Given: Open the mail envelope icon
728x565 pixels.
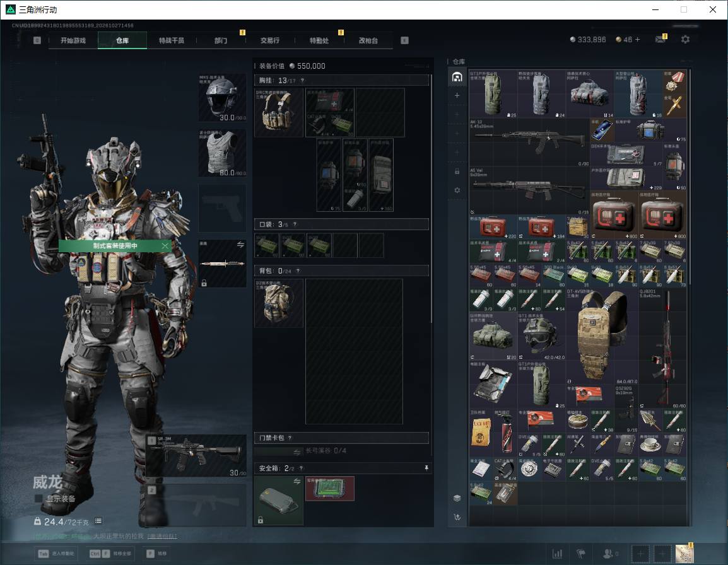Looking at the screenshot, I should pyautogui.click(x=660, y=40).
